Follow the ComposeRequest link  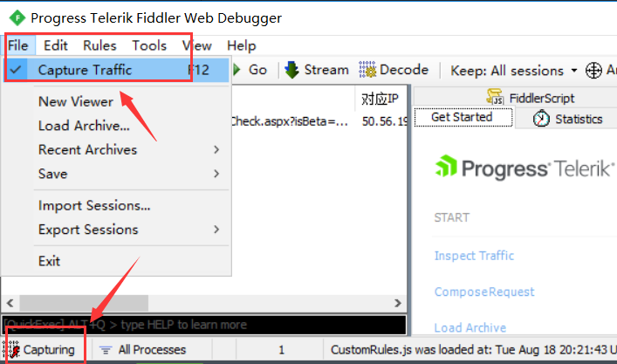[x=484, y=292]
